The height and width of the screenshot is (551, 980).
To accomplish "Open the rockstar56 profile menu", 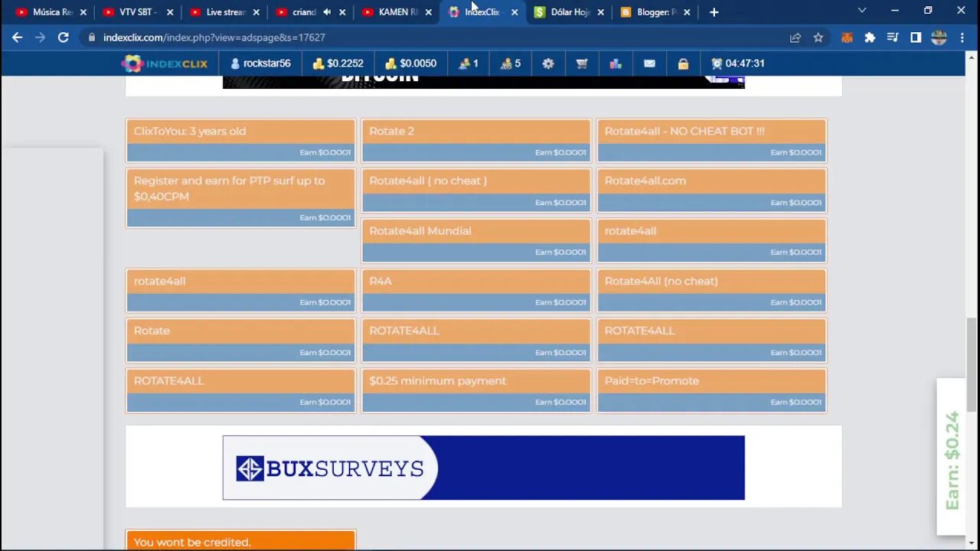I will pyautogui.click(x=260, y=64).
